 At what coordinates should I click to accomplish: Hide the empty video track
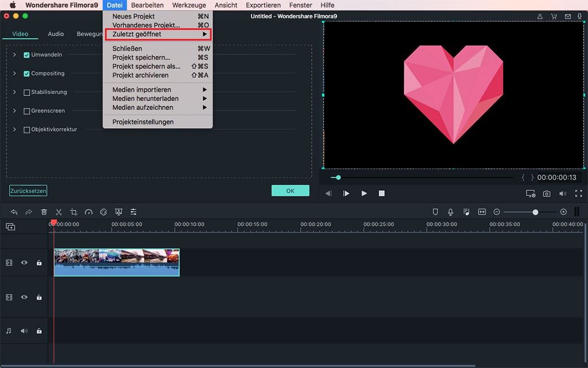tap(24, 297)
